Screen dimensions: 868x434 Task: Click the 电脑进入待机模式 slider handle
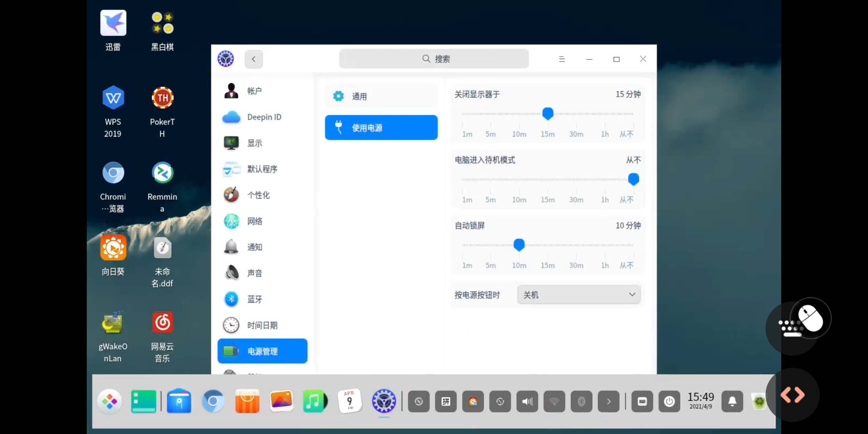[x=633, y=179]
